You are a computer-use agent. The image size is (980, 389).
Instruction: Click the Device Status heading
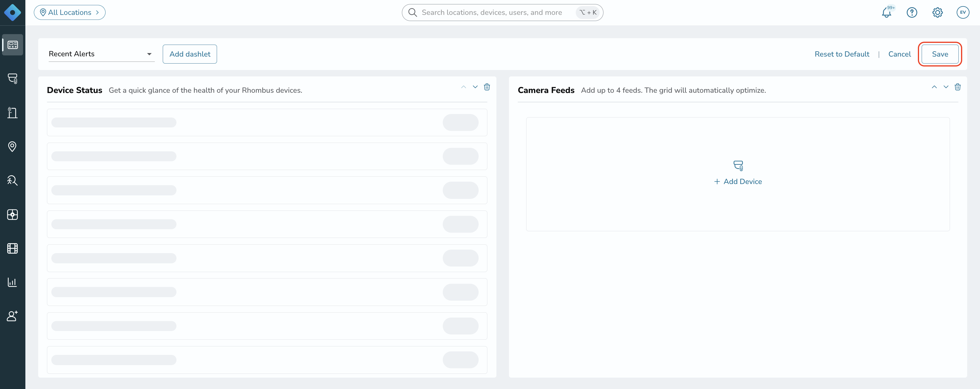point(75,90)
